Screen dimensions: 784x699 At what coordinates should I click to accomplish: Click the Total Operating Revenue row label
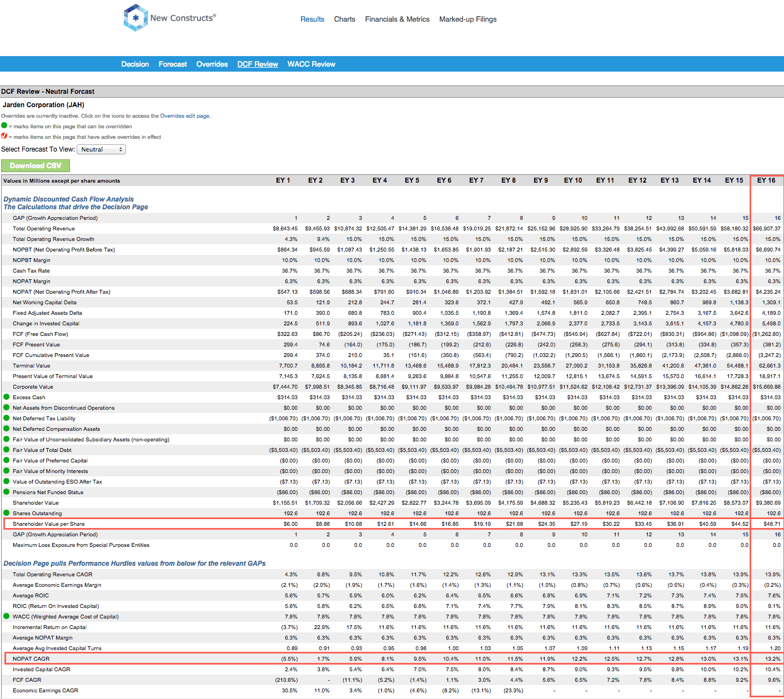(43, 229)
